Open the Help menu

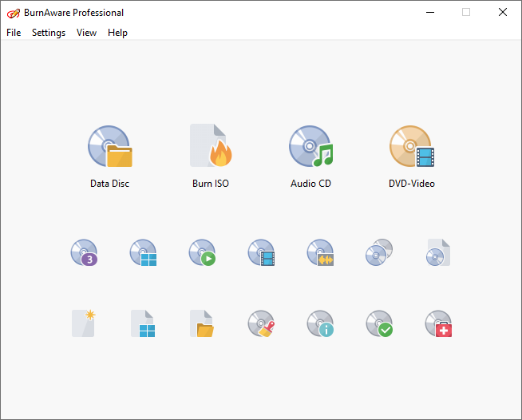coord(117,33)
